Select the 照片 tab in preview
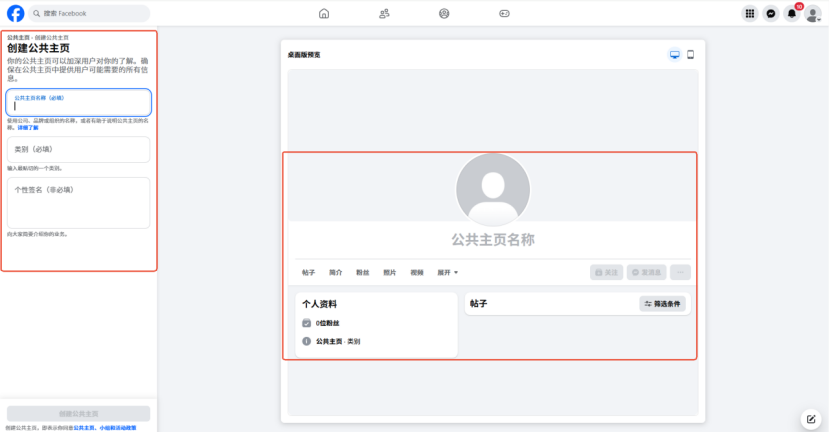Image resolution: width=829 pixels, height=433 pixels. tap(390, 272)
